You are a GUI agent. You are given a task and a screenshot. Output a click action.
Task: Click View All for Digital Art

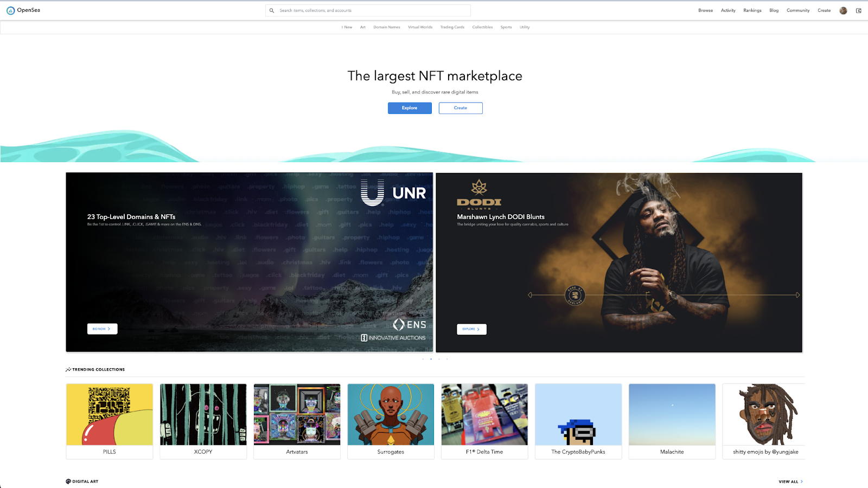tap(790, 481)
